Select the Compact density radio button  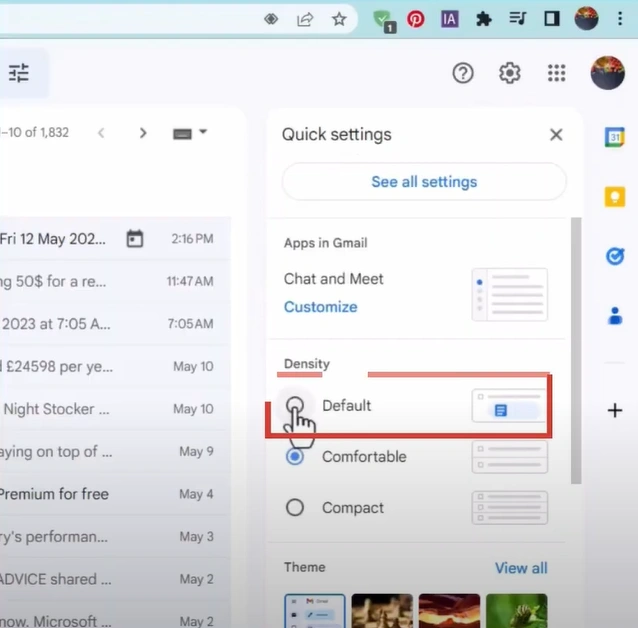(295, 508)
